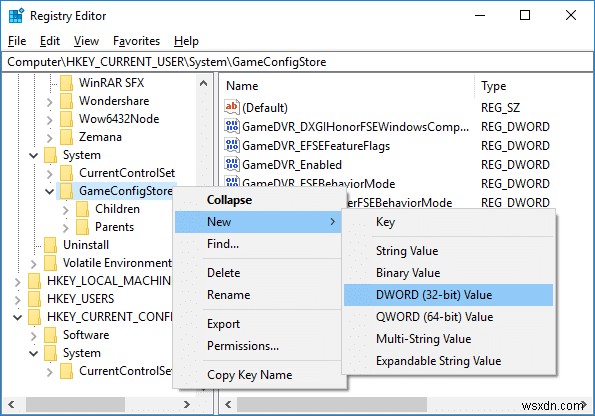Select the WinRAR SFX folder icon
Screen dimensions: 595x416
point(66,83)
